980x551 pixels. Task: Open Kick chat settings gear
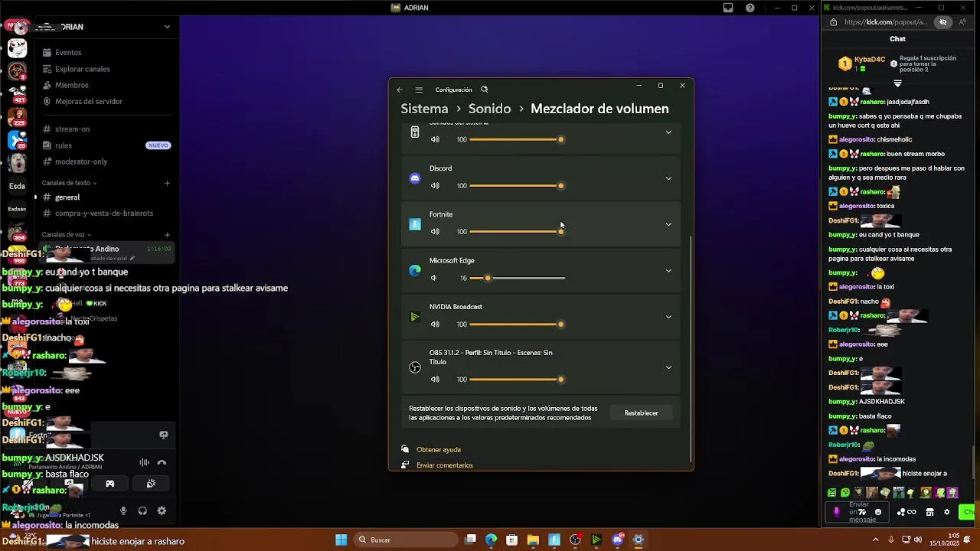947,512
